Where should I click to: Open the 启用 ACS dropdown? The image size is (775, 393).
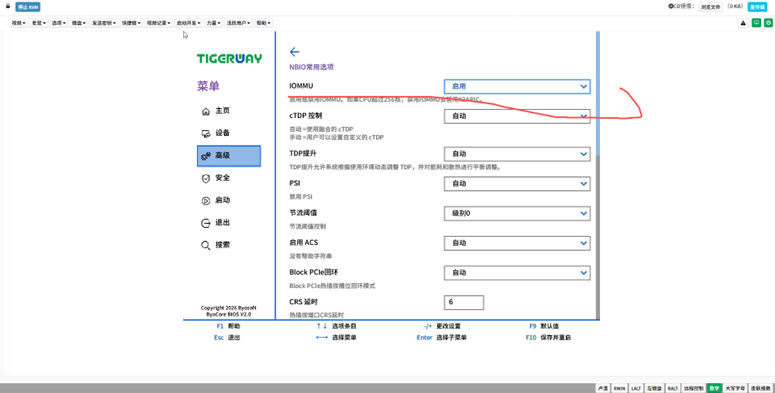tap(517, 243)
